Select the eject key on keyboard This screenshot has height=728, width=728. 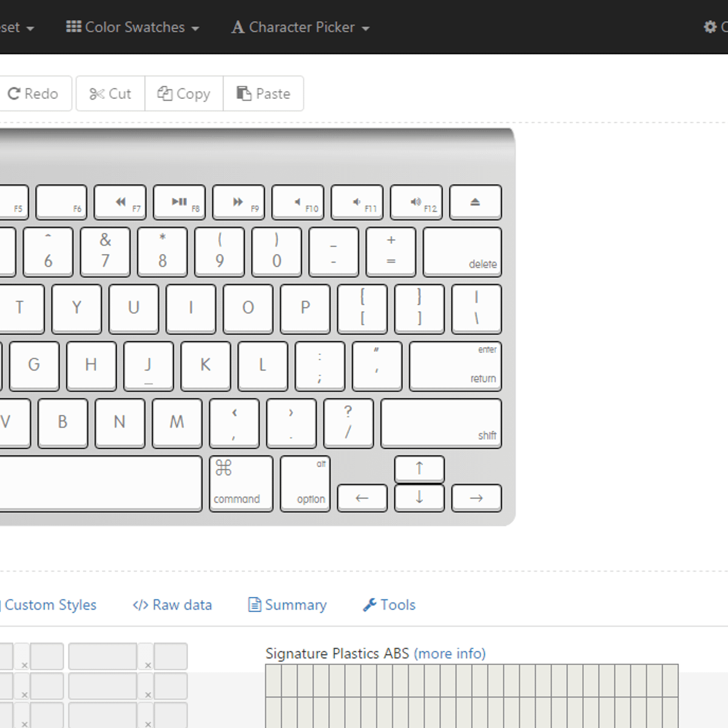point(475,202)
